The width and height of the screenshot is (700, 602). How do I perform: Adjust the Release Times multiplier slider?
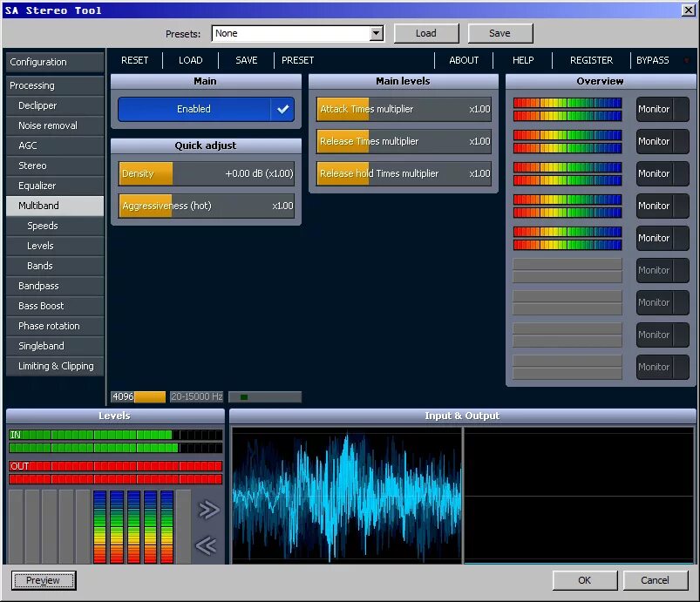click(x=404, y=141)
